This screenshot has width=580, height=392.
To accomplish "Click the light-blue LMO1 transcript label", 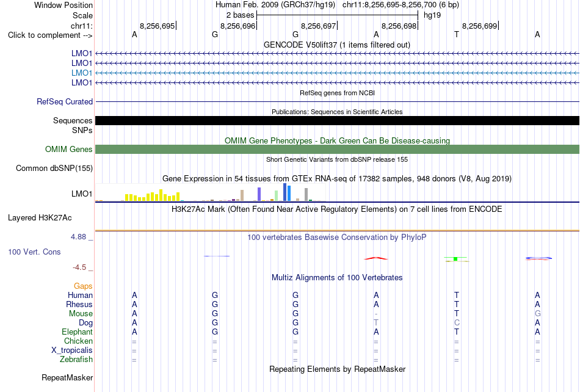I will point(82,73).
